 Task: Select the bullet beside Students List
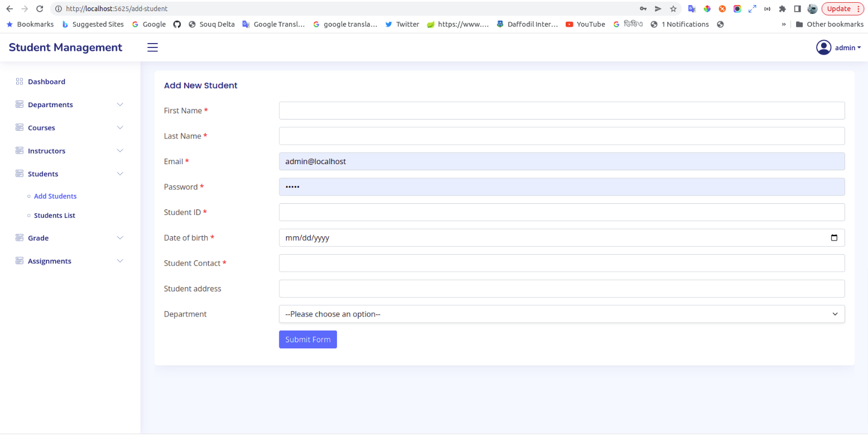coord(29,215)
